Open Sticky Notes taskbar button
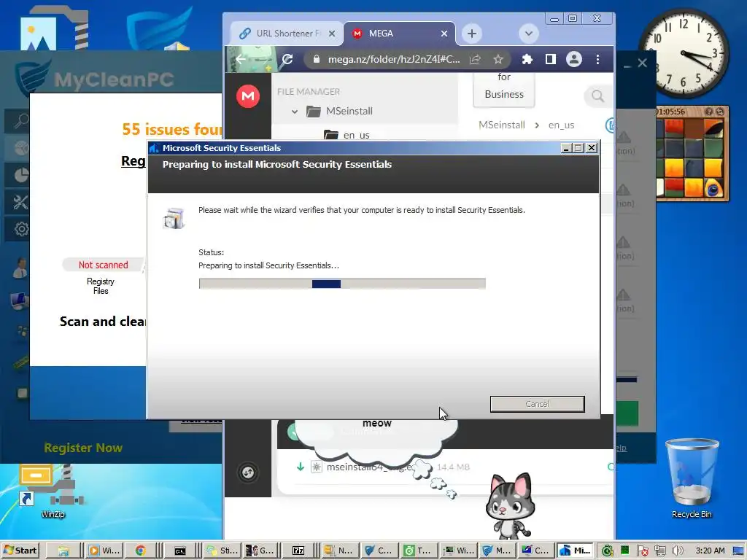 (x=222, y=551)
